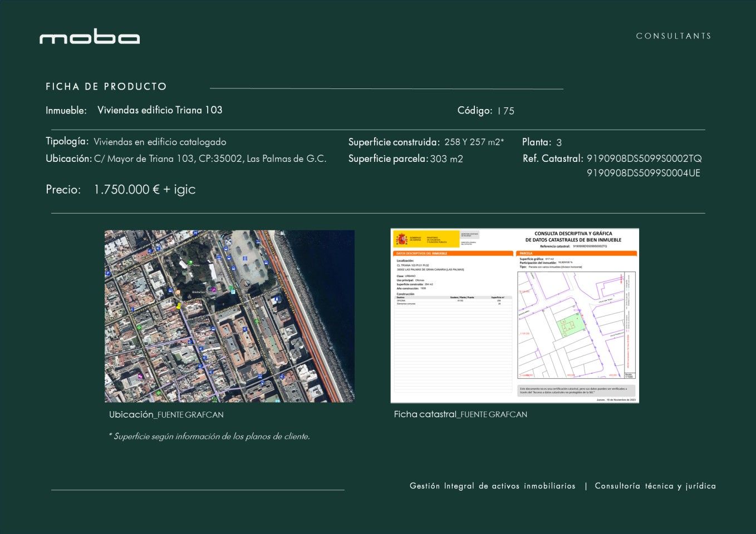Select the FICHA DE PRODUCTO heading
The image size is (756, 534).
[x=106, y=87]
